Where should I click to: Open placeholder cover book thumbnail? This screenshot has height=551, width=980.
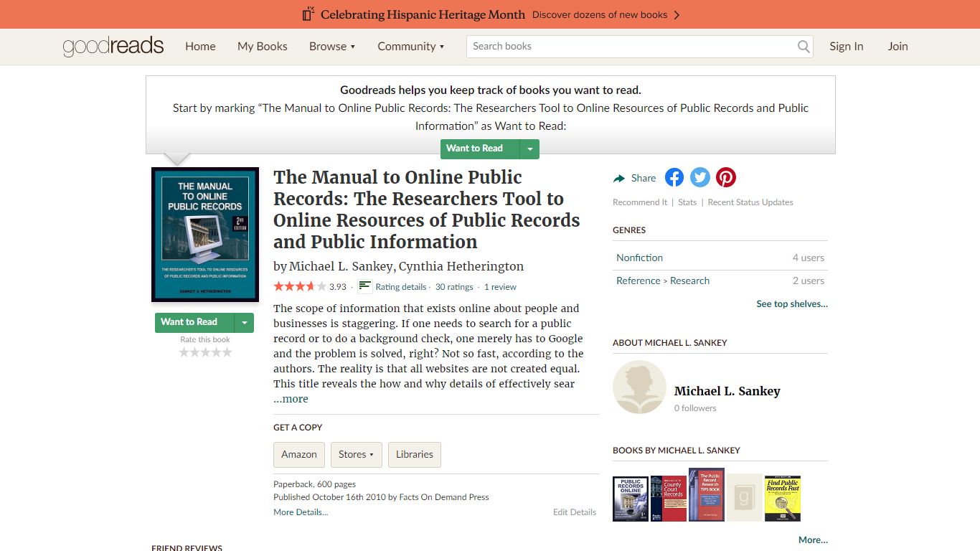[745, 497]
